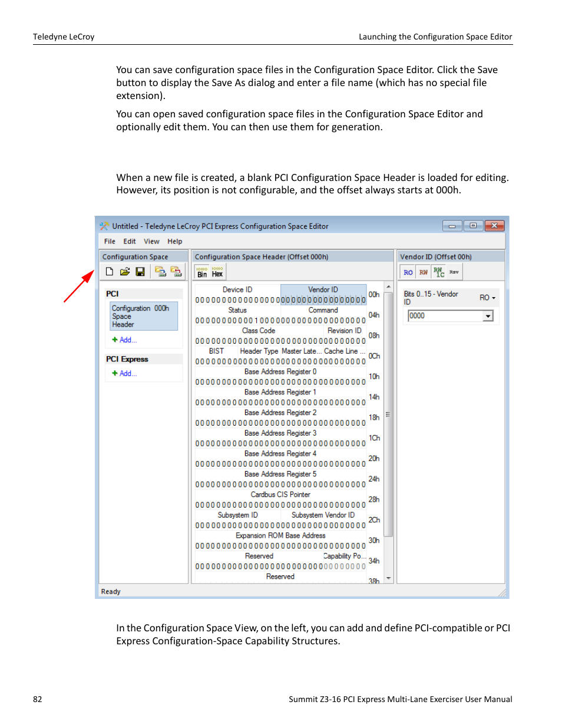Set attribute to RW1C
Viewport: 562px width, 728px height.
coord(439,272)
